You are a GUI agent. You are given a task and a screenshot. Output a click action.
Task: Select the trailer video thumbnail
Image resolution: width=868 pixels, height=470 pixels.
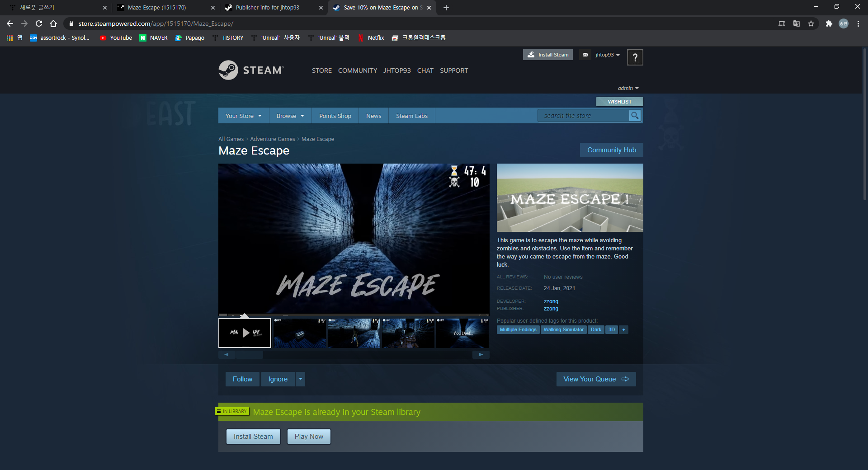point(245,333)
